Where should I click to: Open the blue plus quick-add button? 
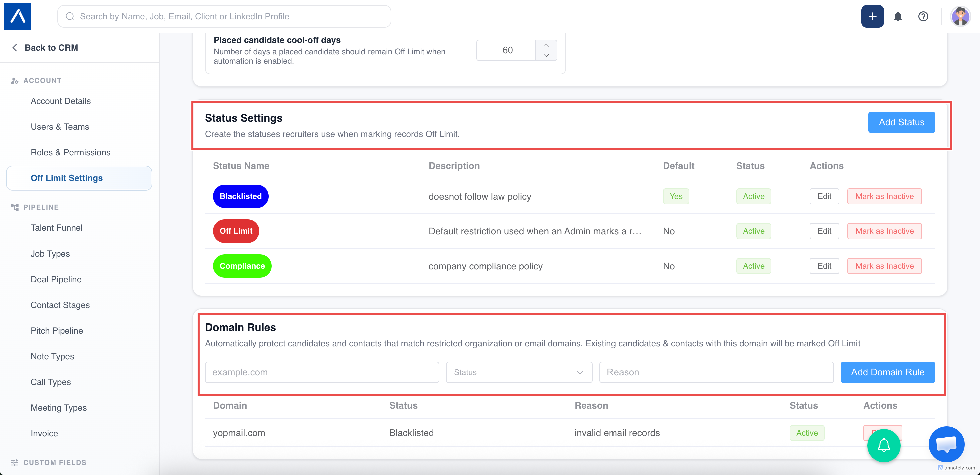872,16
